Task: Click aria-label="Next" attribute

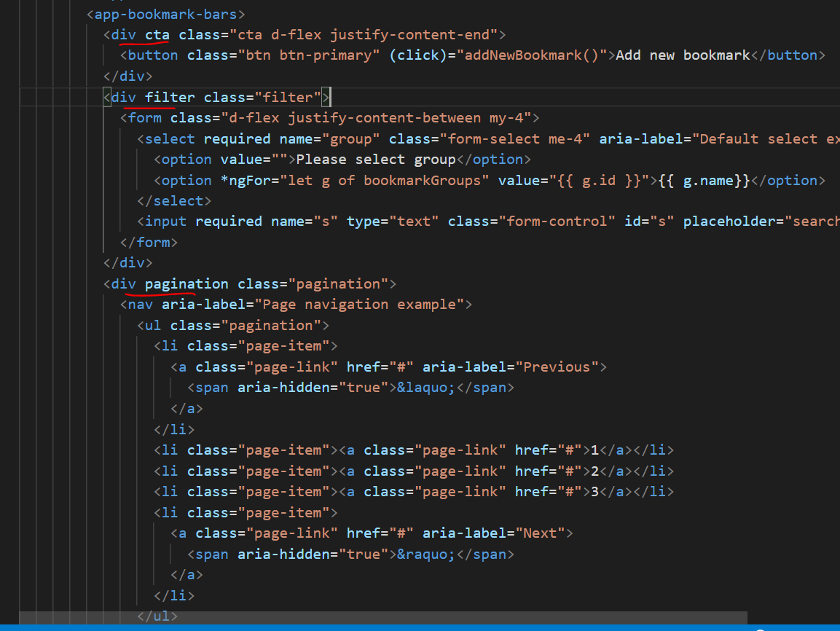Action: point(493,533)
